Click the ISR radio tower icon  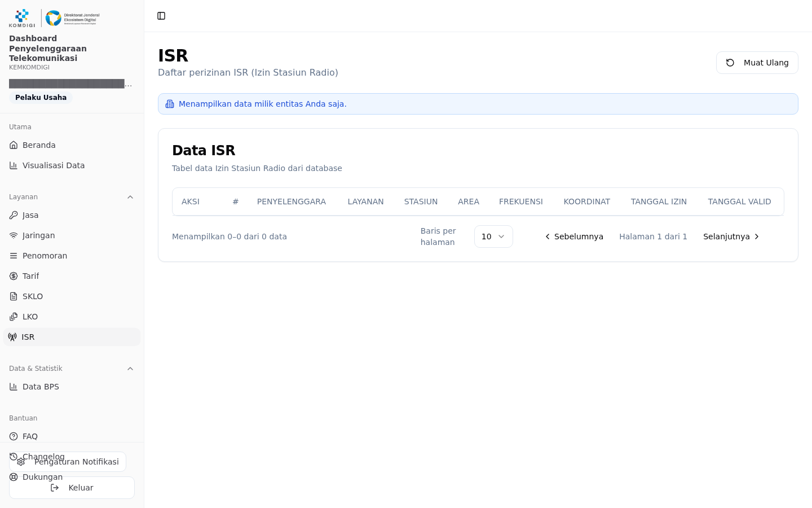click(x=12, y=337)
